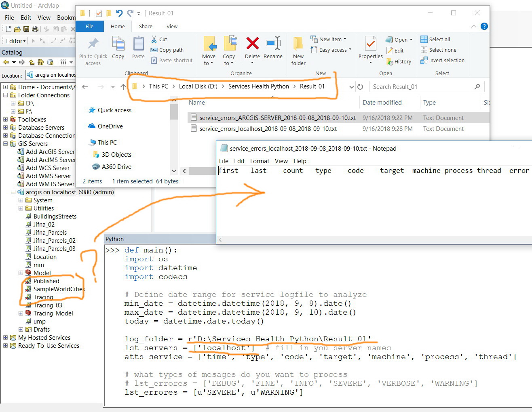
Task: Click Select all in Explorer ribbon
Action: (435, 39)
